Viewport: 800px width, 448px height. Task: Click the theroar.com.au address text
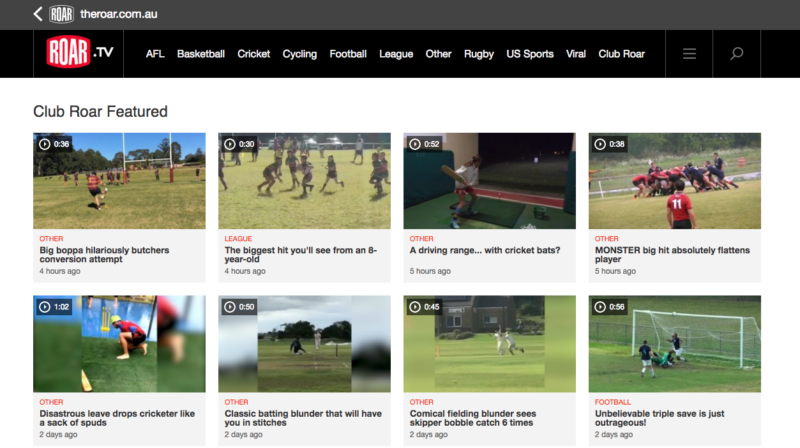pyautogui.click(x=121, y=14)
